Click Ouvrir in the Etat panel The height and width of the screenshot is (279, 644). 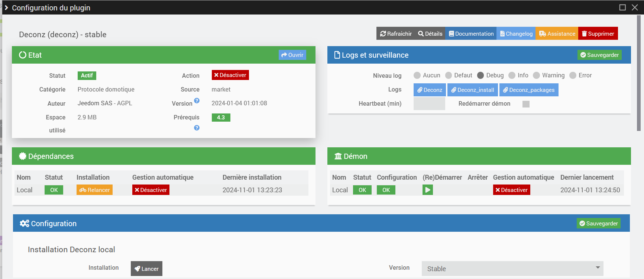[x=292, y=55]
